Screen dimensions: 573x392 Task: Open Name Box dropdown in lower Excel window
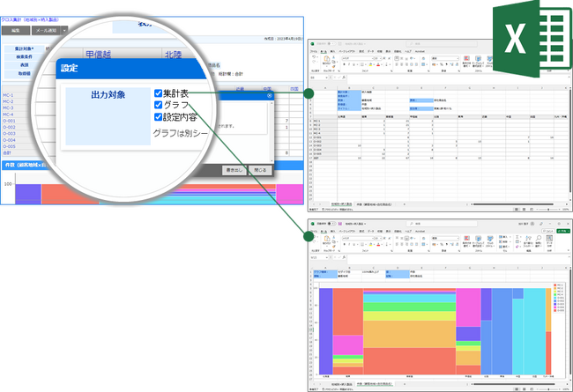click(x=327, y=257)
